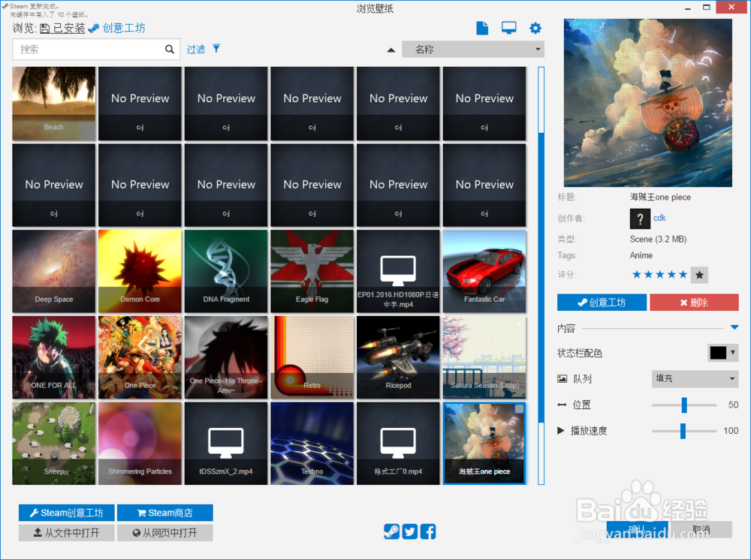Screen dimensions: 751x560
Task: Click the monitor display icon in toolbar
Action: 508,29
